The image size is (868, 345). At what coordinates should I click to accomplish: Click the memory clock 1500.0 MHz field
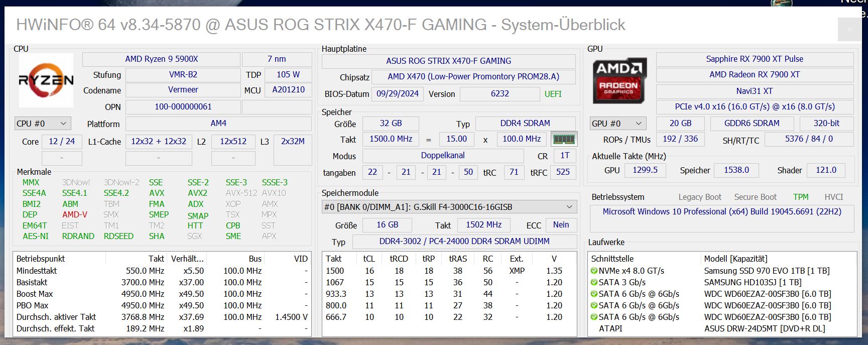point(391,139)
